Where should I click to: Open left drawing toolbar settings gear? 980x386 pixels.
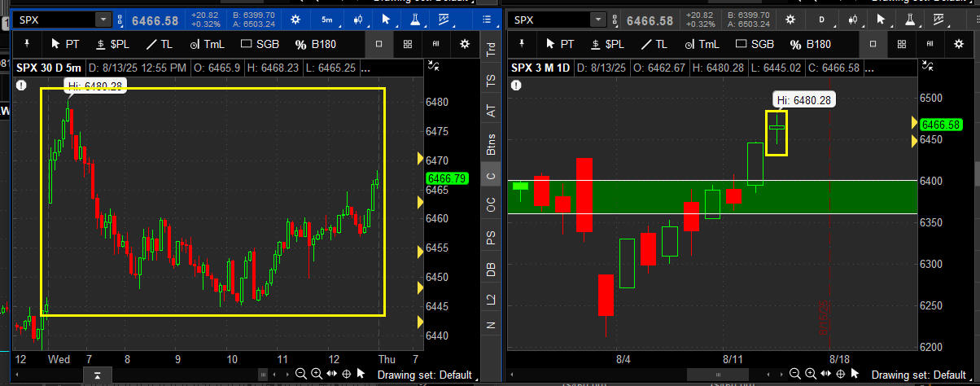[465, 44]
